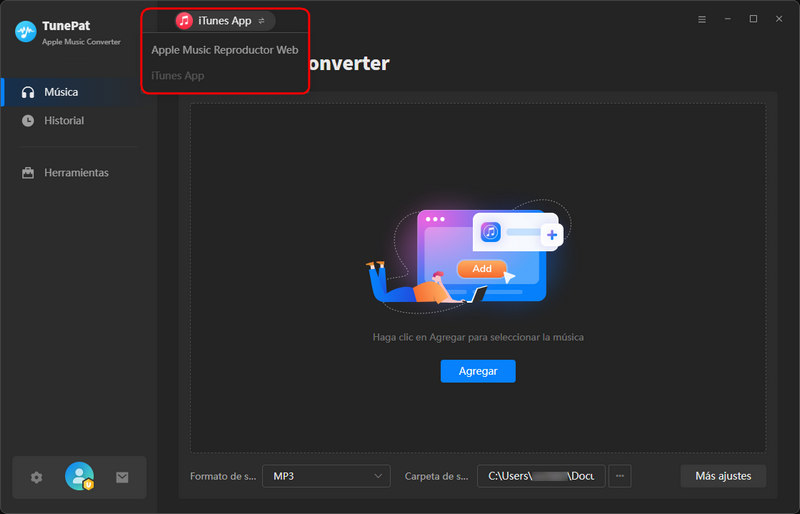Expand the MP3 output format dropdown

[326, 476]
